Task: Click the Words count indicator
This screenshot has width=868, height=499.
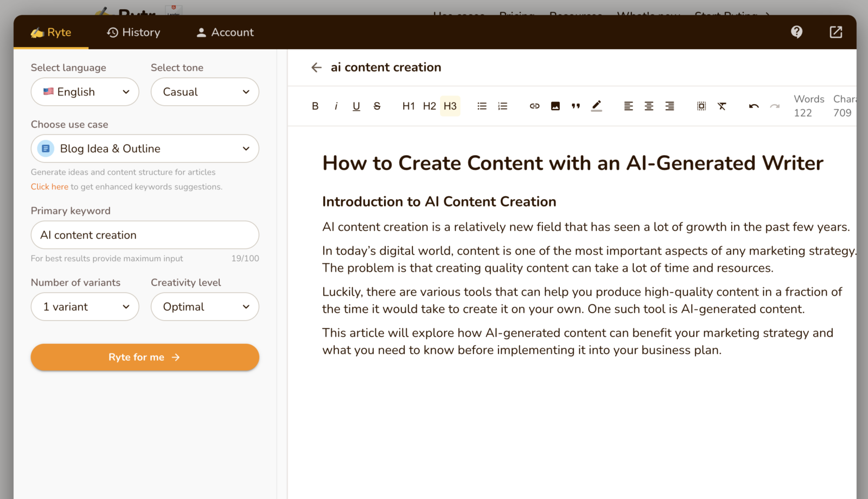Action: coord(809,106)
